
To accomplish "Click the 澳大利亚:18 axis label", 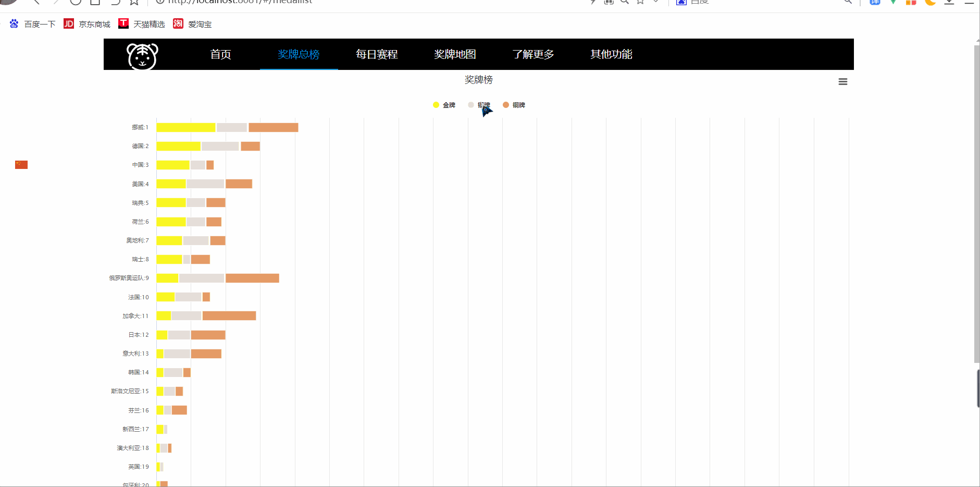I will click(x=133, y=448).
